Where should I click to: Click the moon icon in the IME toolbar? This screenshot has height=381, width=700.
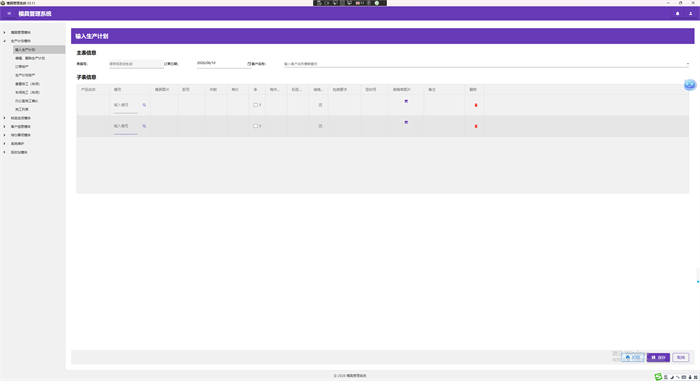click(672, 377)
